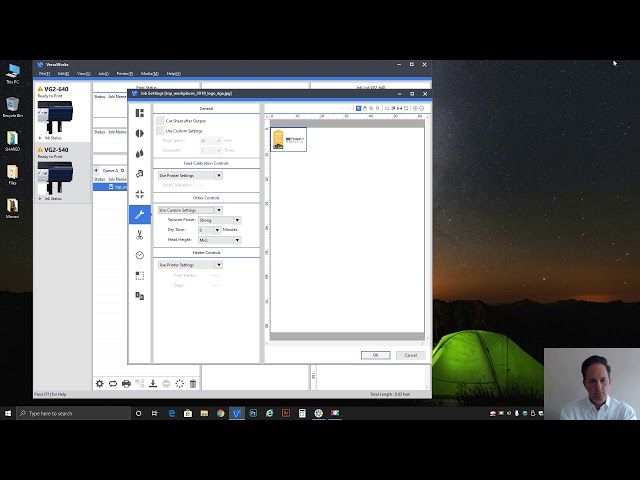Open the Cut Controls scissors icon
Image resolution: width=640 pixels, height=480 pixels.
pyautogui.click(x=140, y=234)
